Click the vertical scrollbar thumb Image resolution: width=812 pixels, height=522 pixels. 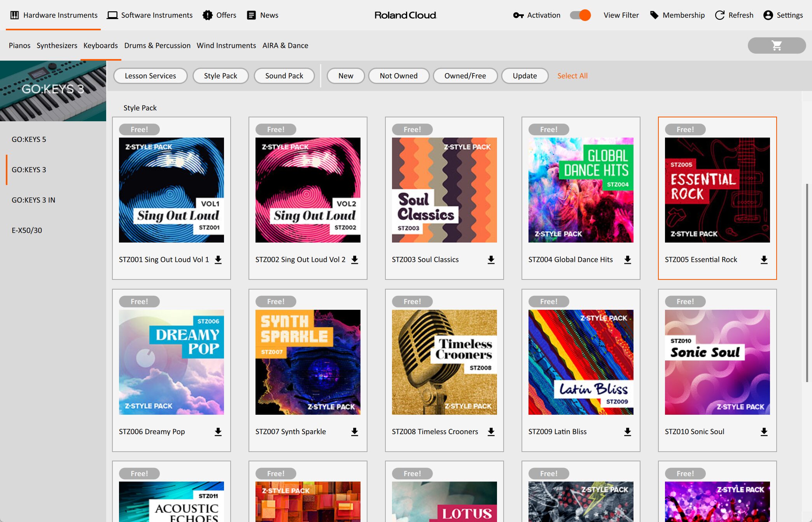point(807,283)
